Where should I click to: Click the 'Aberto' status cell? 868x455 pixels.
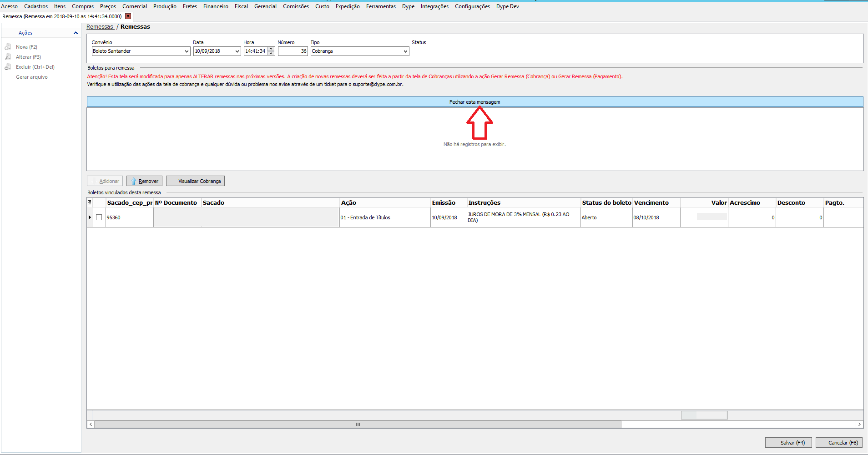(606, 217)
